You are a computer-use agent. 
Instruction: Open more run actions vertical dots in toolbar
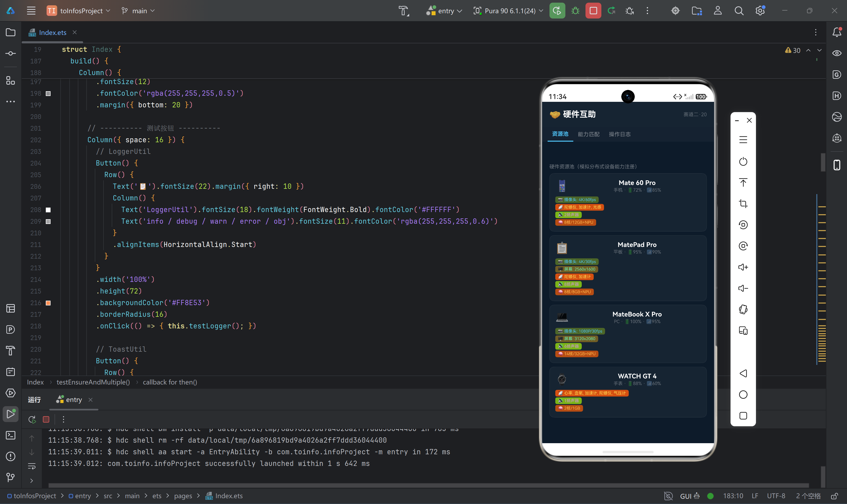pos(647,11)
